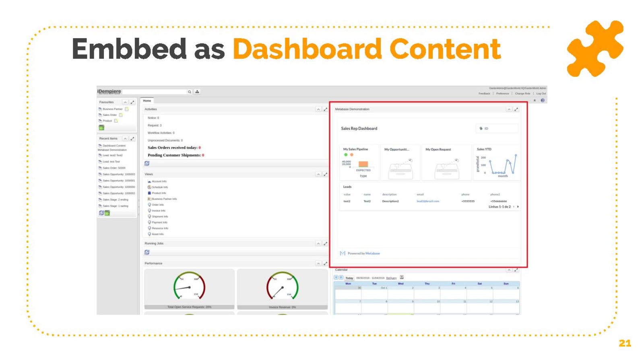Screen dimensions: 644x362
Task: Collapse the Activities panel
Action: [x=318, y=109]
